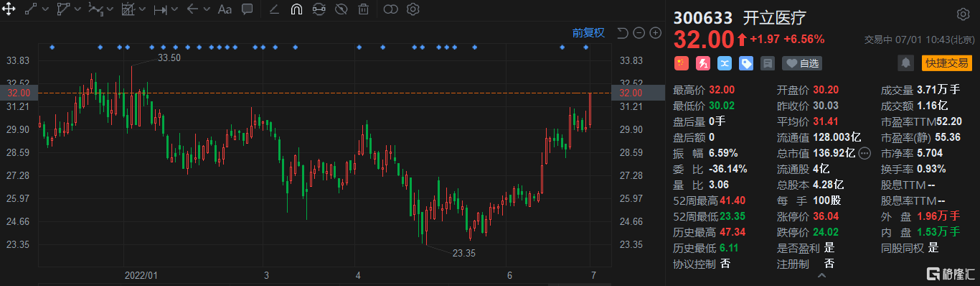Add a text annotation with Aa tool
This screenshot has width=980, height=286.
coord(225,9)
